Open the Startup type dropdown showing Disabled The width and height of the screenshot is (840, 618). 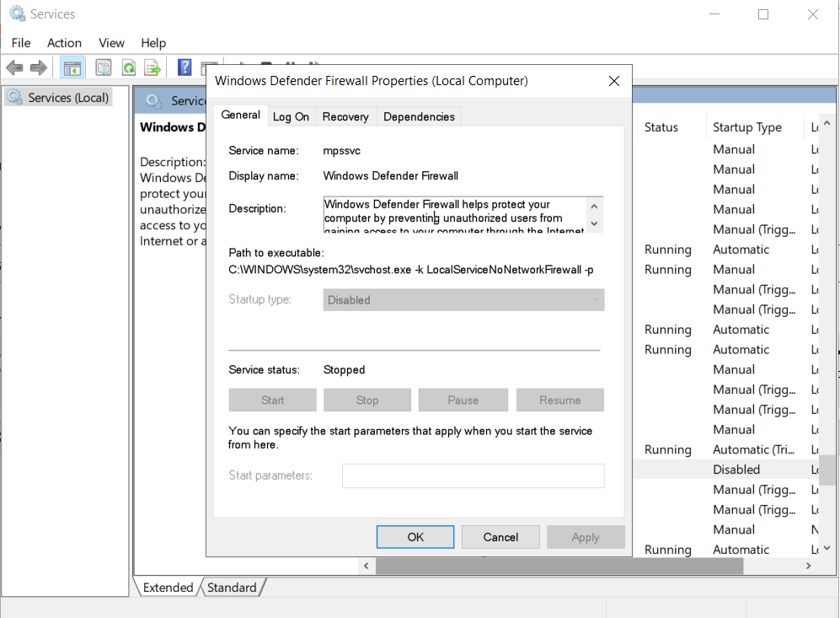click(463, 300)
